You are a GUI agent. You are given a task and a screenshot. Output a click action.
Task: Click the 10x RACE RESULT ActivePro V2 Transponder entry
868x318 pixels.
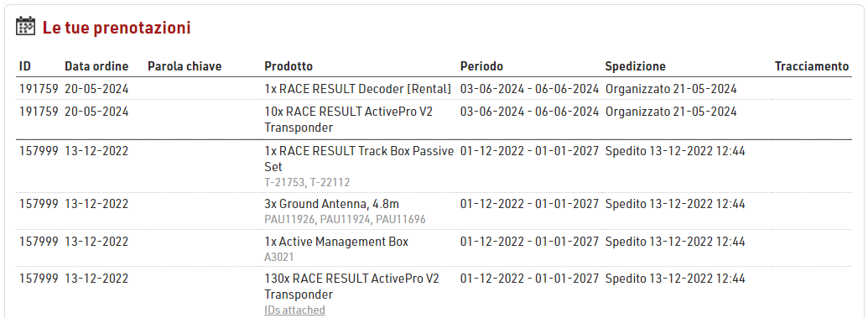tap(348, 120)
